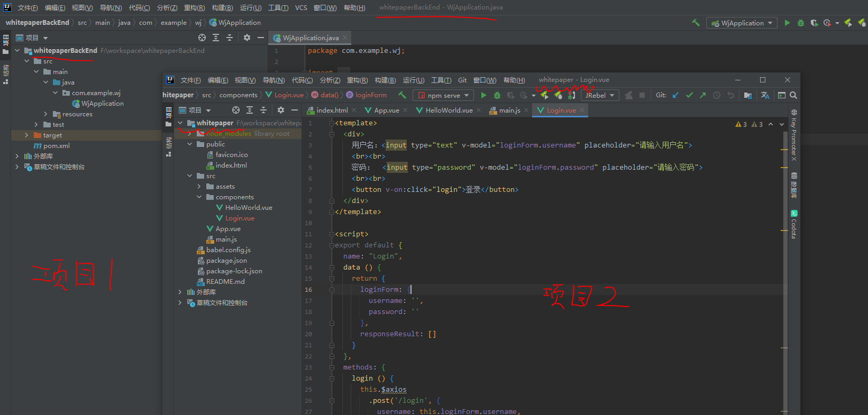Toggle 项目 tool window stripe in whitepaperBackEnd window
The image size is (868, 415).
pyautogui.click(x=6, y=44)
